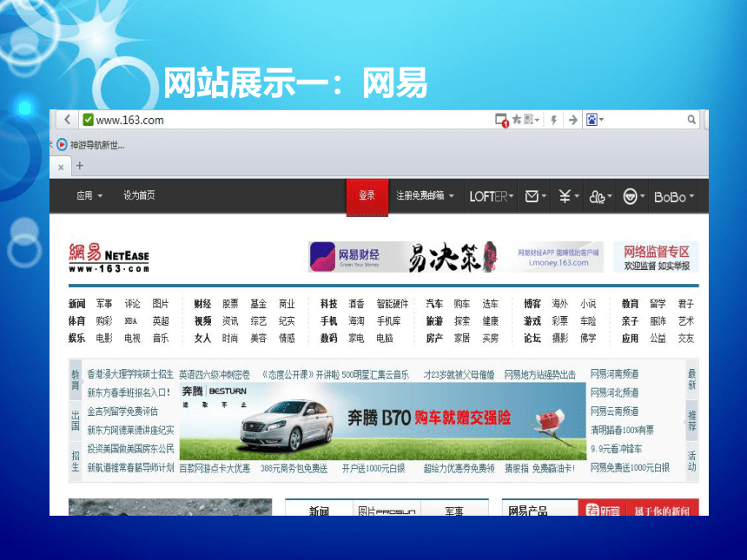Click 设为首页 link
Screen dimensions: 747x560
139,195
